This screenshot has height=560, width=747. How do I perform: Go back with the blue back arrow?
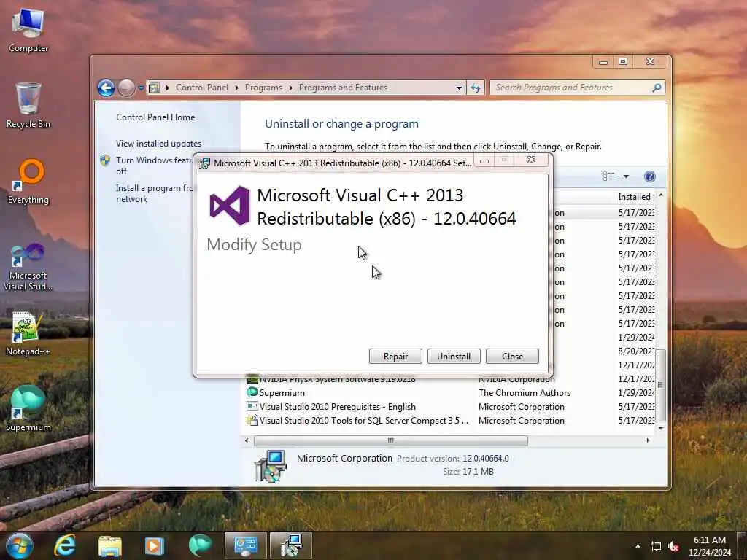106,87
